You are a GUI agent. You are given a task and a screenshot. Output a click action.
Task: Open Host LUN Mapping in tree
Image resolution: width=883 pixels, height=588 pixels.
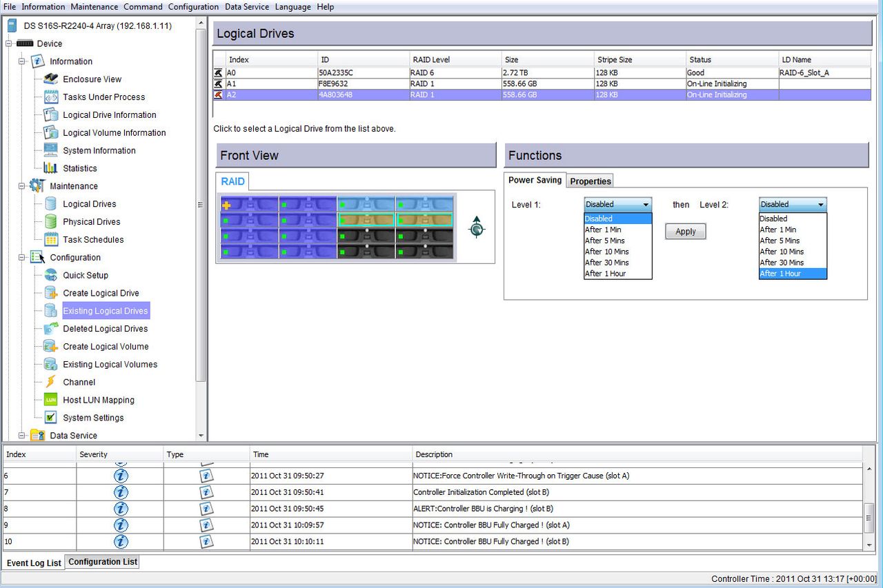99,400
